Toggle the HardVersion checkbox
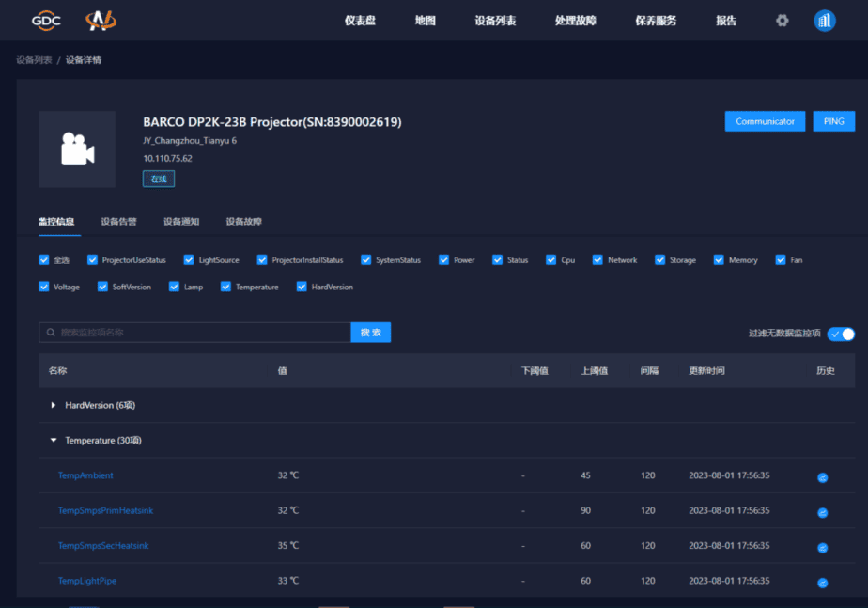The image size is (868, 608). coord(302,287)
